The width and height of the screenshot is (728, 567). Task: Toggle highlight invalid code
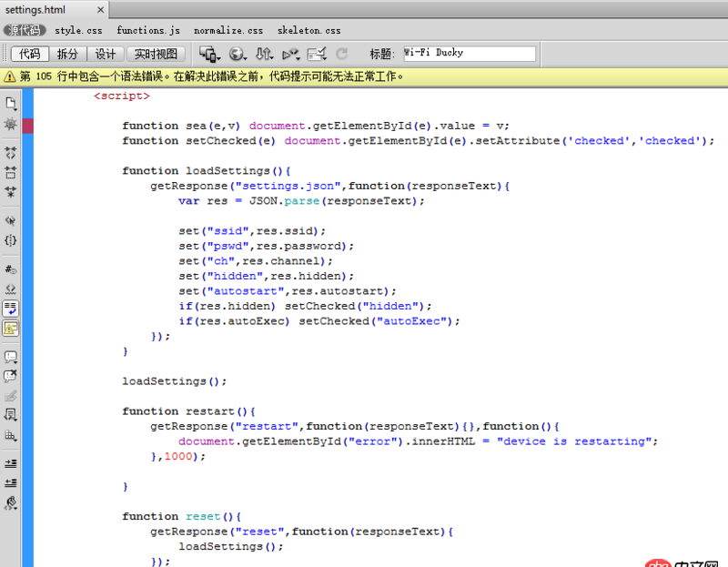(10, 288)
